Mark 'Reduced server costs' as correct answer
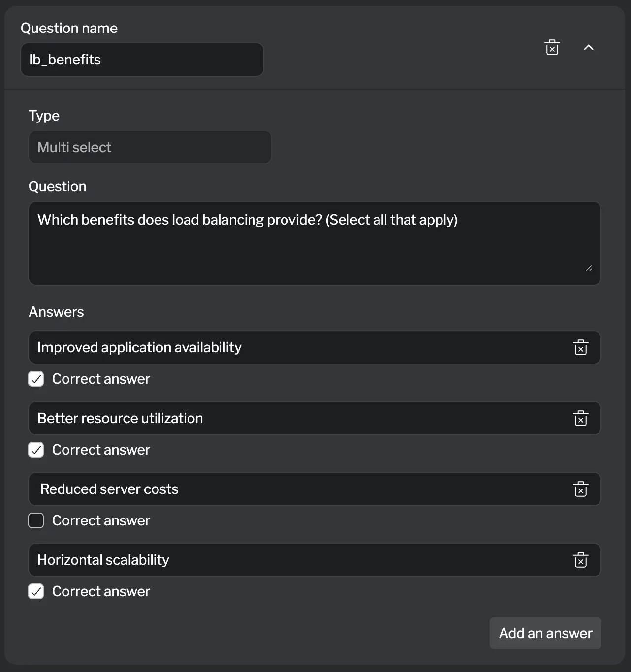Viewport: 631px width, 672px height. 36,520
